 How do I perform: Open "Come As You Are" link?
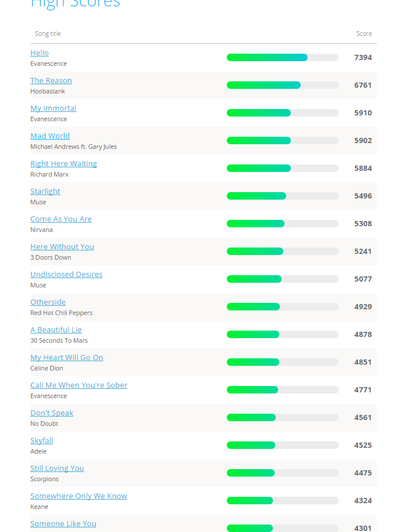61,219
